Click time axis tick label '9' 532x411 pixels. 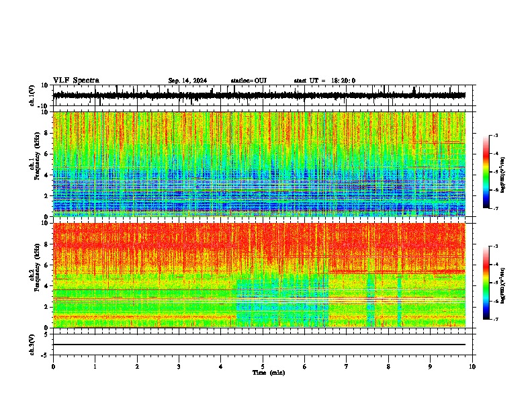point(430,367)
